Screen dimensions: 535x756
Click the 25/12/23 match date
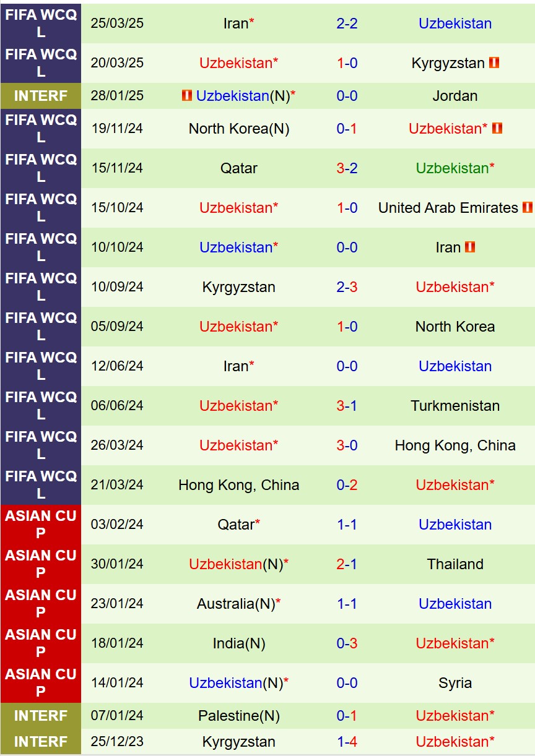click(117, 742)
